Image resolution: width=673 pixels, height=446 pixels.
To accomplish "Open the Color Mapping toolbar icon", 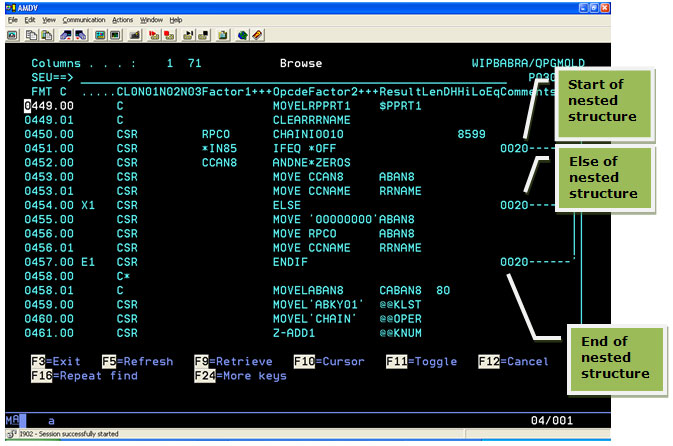I will (x=115, y=35).
